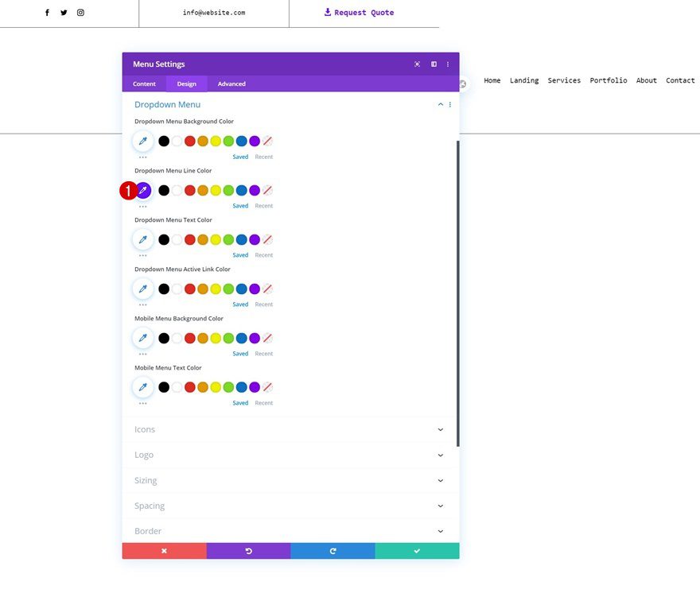The height and width of the screenshot is (597, 700).
Task: Switch to the Content tab
Action: (144, 84)
